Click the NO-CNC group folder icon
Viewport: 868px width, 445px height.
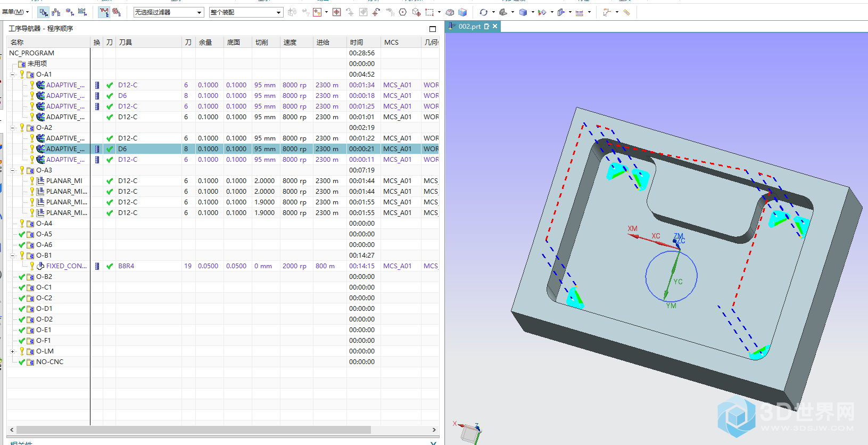pos(30,362)
